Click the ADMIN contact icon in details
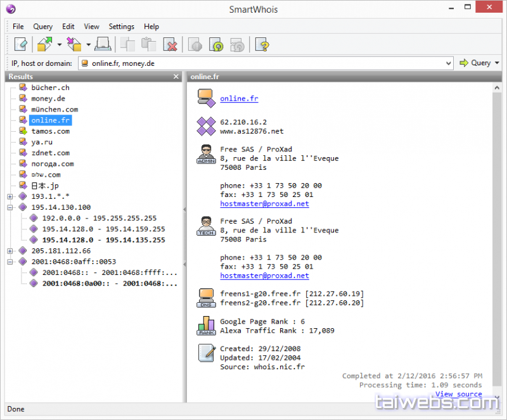 [206, 155]
